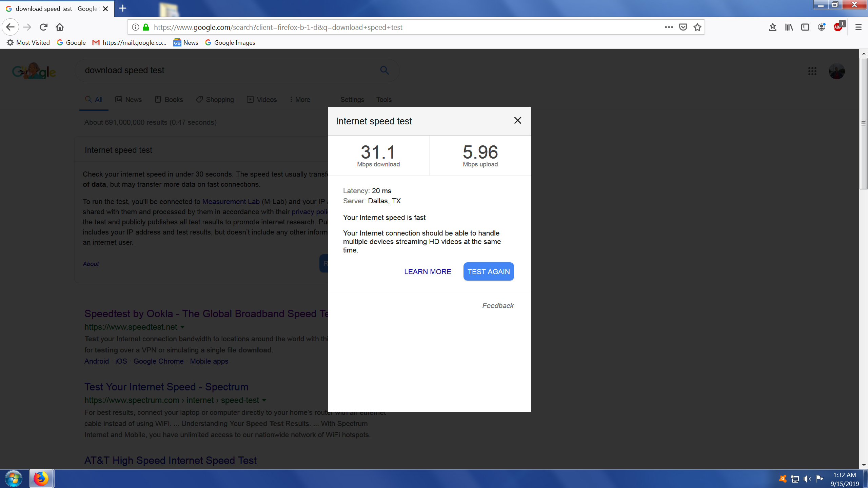The image size is (868, 488).
Task: Open Avast from the system tray
Action: pyautogui.click(x=783, y=479)
